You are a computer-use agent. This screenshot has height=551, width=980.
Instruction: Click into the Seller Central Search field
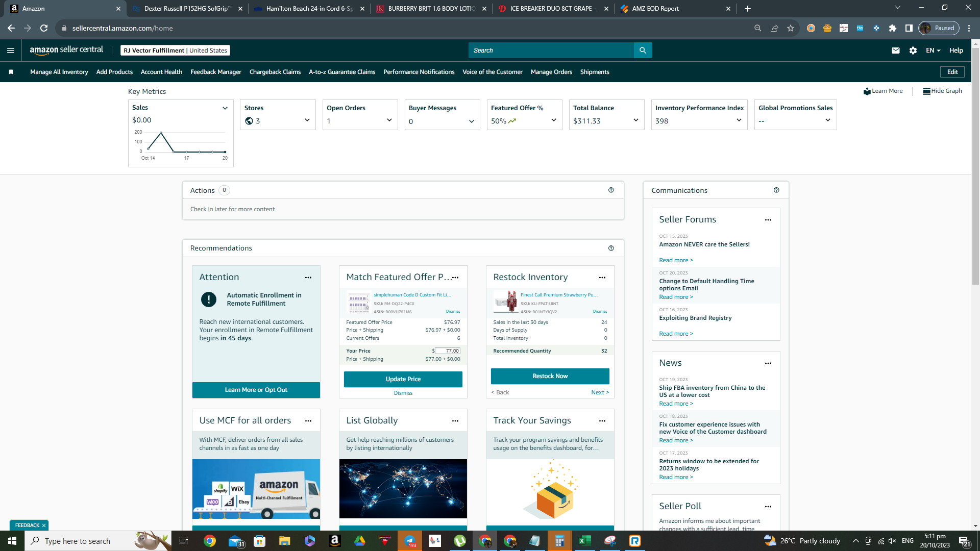tap(551, 50)
